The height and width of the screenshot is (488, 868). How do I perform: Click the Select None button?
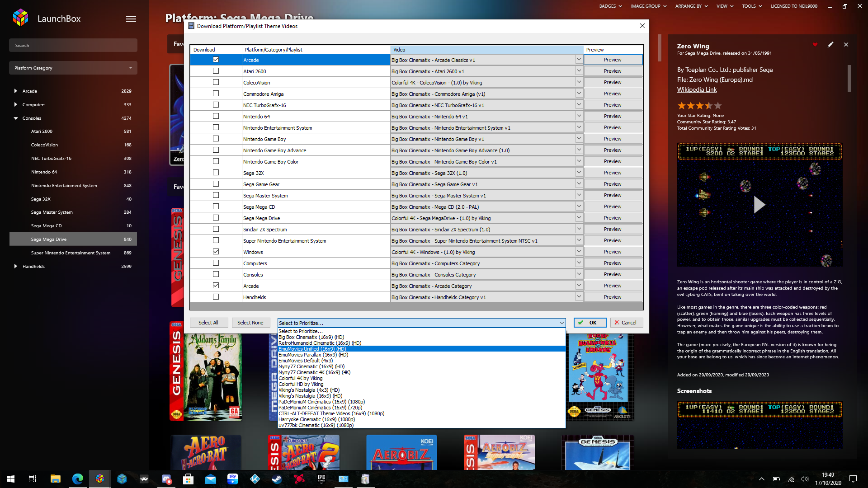coord(250,323)
